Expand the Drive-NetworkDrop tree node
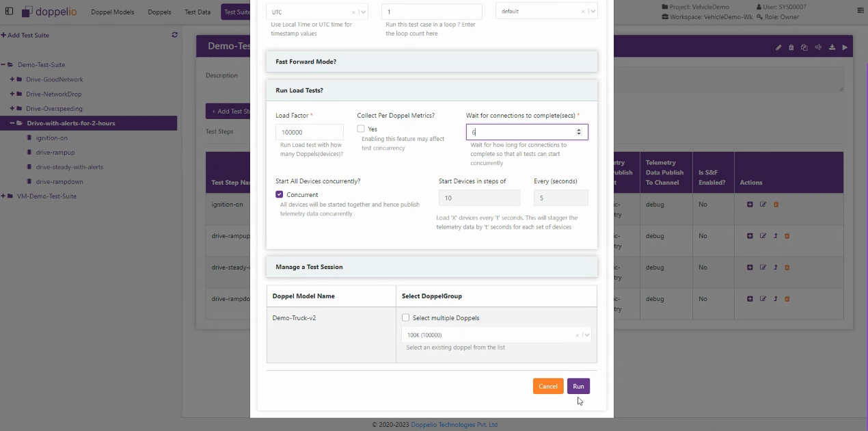This screenshot has width=868, height=431. [x=12, y=94]
